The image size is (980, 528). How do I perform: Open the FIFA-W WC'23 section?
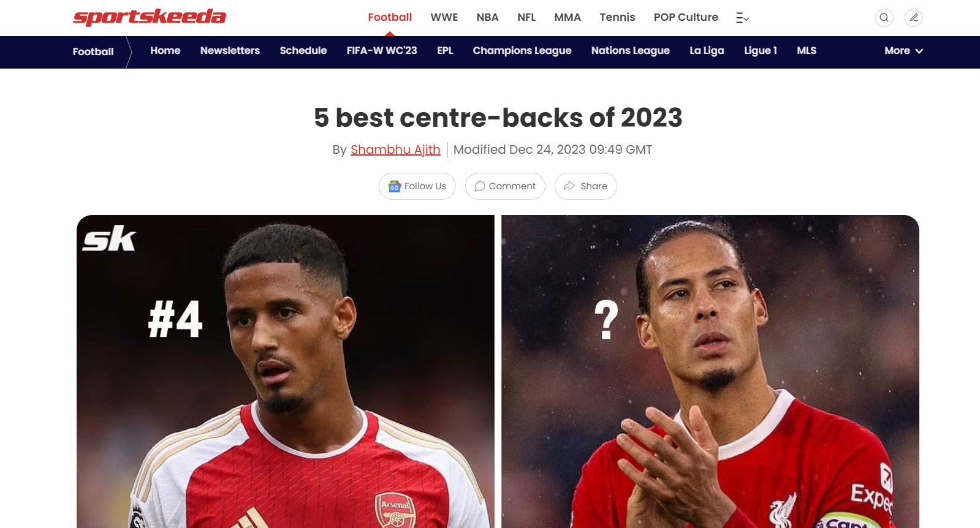[x=382, y=51]
